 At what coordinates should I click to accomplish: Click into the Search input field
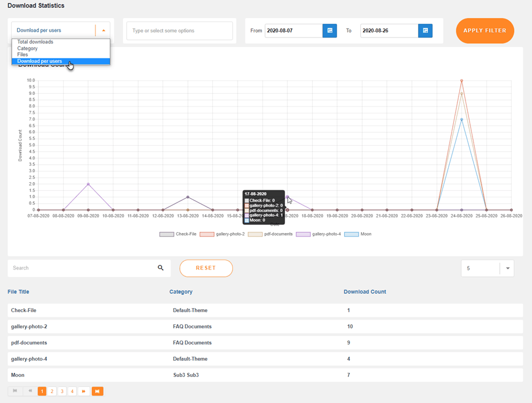pyautogui.click(x=81, y=268)
